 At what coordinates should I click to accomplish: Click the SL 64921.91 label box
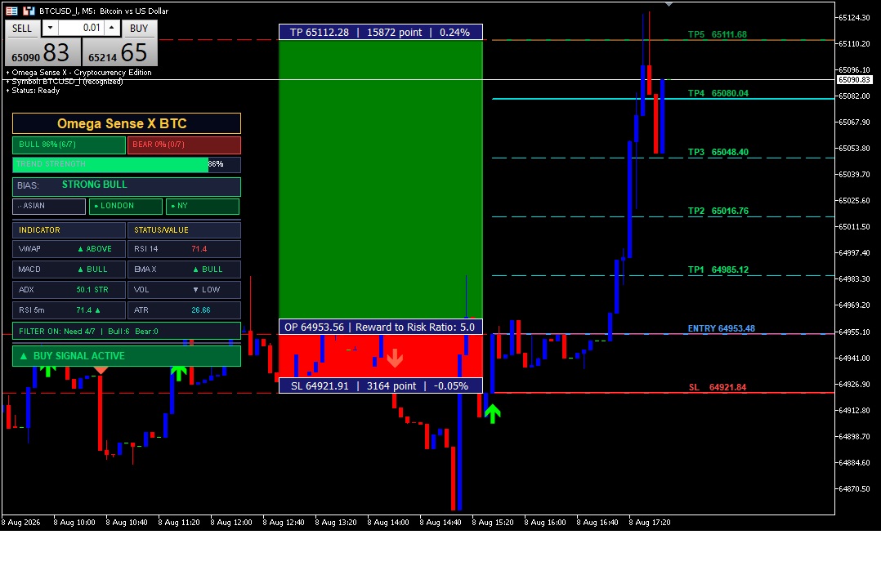click(x=381, y=385)
